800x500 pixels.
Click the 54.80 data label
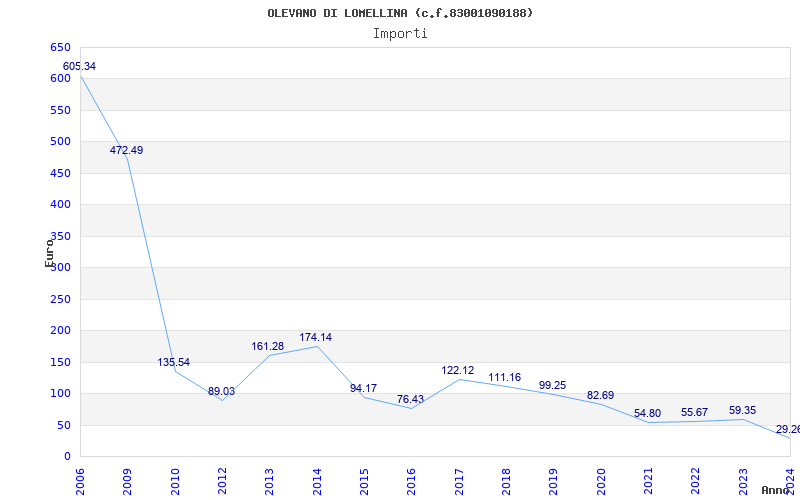(x=647, y=413)
